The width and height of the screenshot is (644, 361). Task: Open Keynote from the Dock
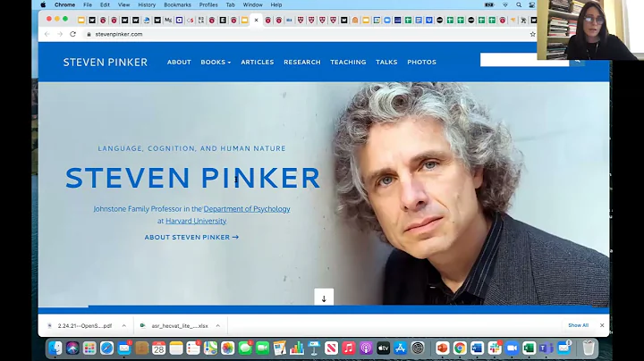point(314,348)
